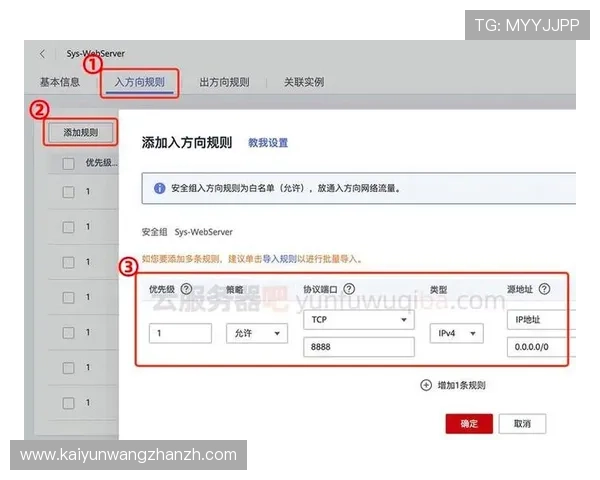Check the sixth rule row checkbox
Image resolution: width=600 pixels, height=480 pixels.
coord(68,368)
